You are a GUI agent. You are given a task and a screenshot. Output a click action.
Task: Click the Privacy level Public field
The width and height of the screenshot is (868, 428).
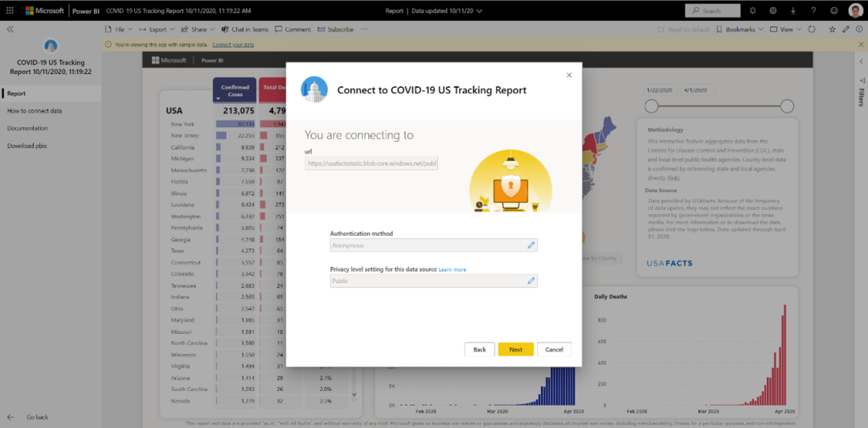pos(433,281)
